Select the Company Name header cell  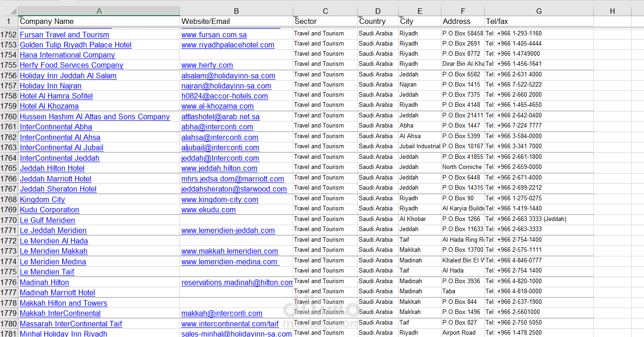[46, 21]
